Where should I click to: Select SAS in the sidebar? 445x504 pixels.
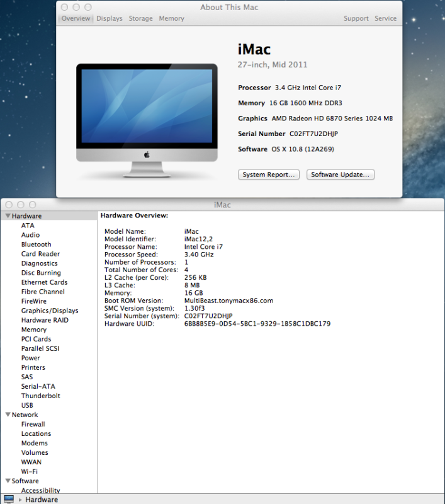27,377
